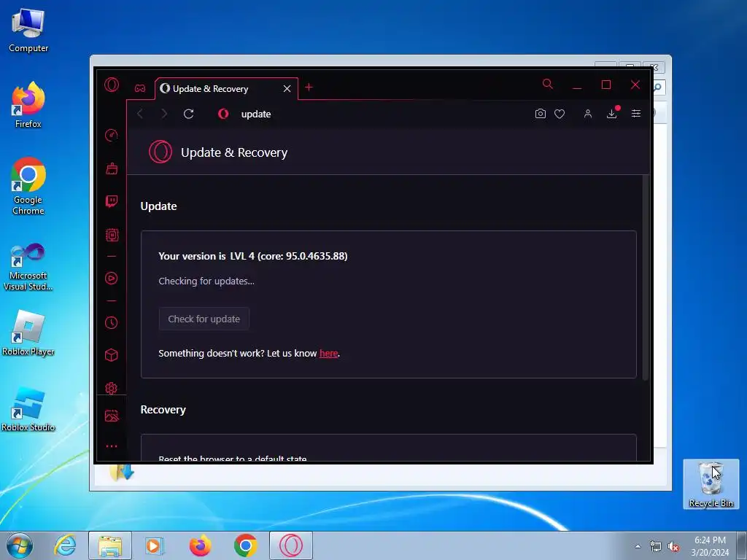Image resolution: width=747 pixels, height=560 pixels.
Task: Open Windows Media Player from taskbar
Action: pos(155,545)
